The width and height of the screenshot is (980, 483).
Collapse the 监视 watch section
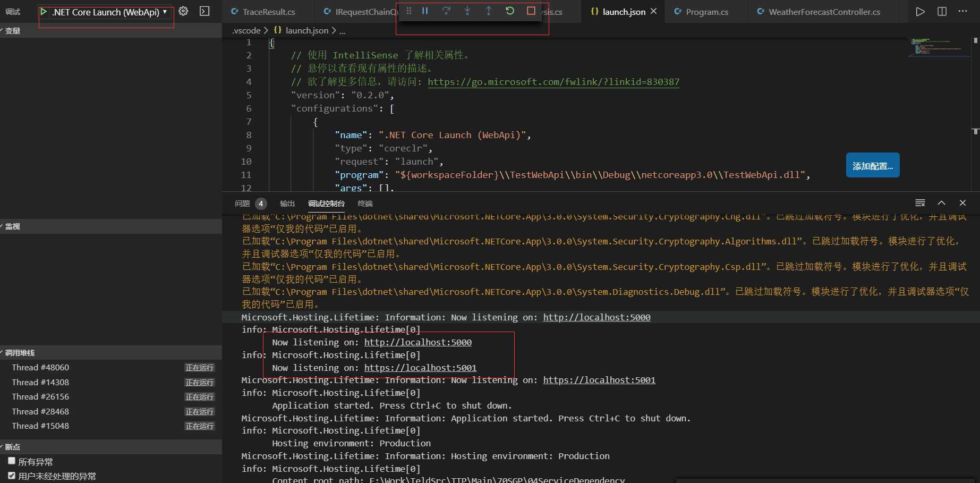[13, 226]
